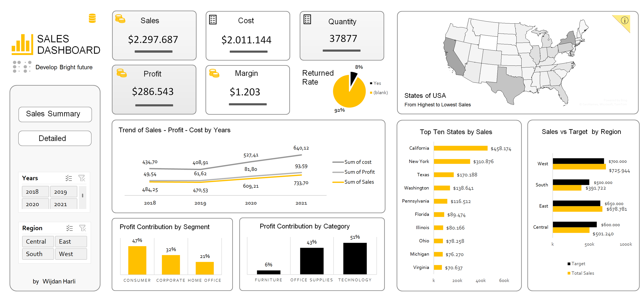Click the Corporate segment bar
The image size is (644, 305).
pyautogui.click(x=171, y=265)
